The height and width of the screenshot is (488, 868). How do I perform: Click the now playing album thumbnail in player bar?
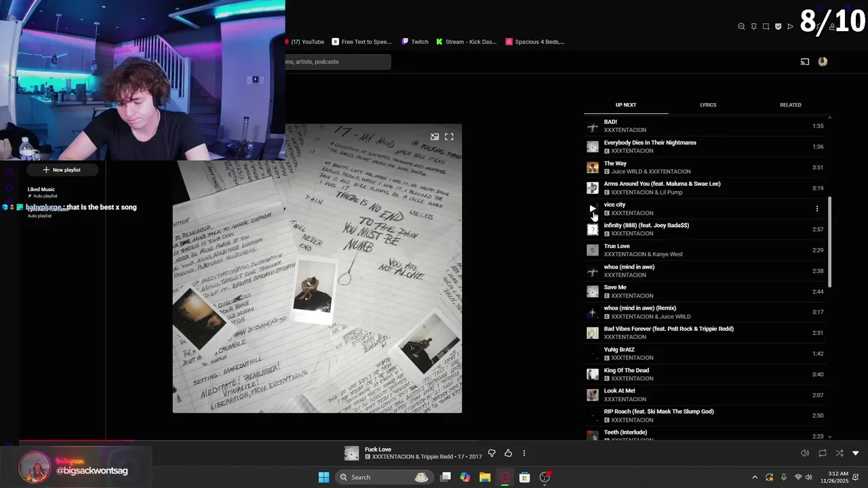pyautogui.click(x=351, y=453)
